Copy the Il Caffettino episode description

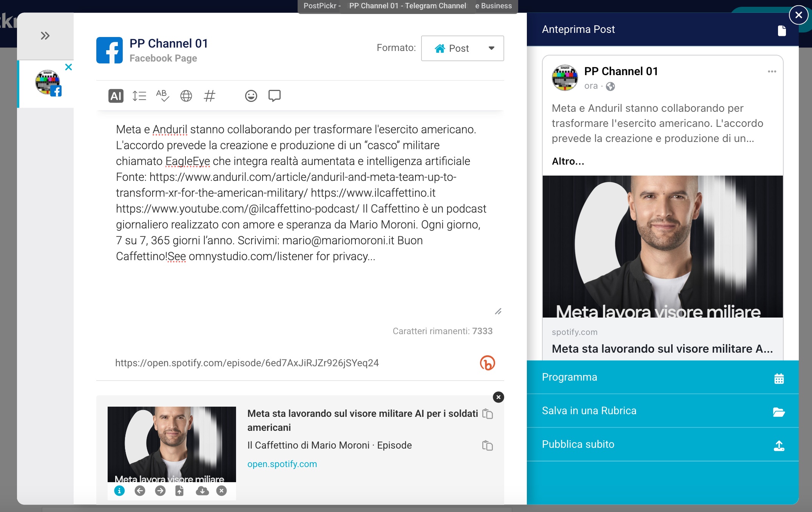pos(487,446)
